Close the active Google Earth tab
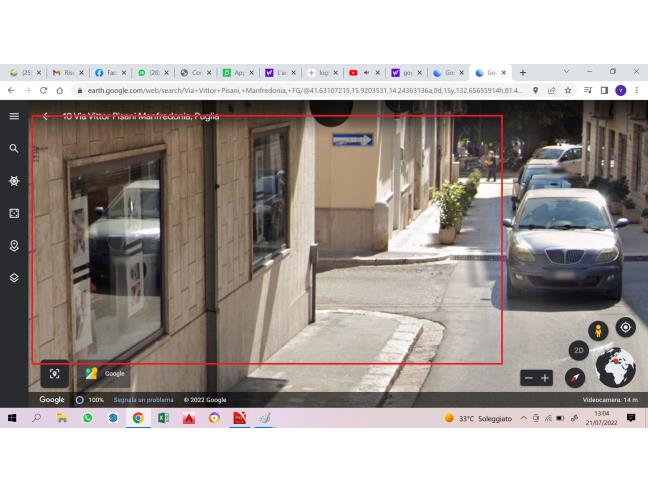The image size is (648, 492). point(504,73)
